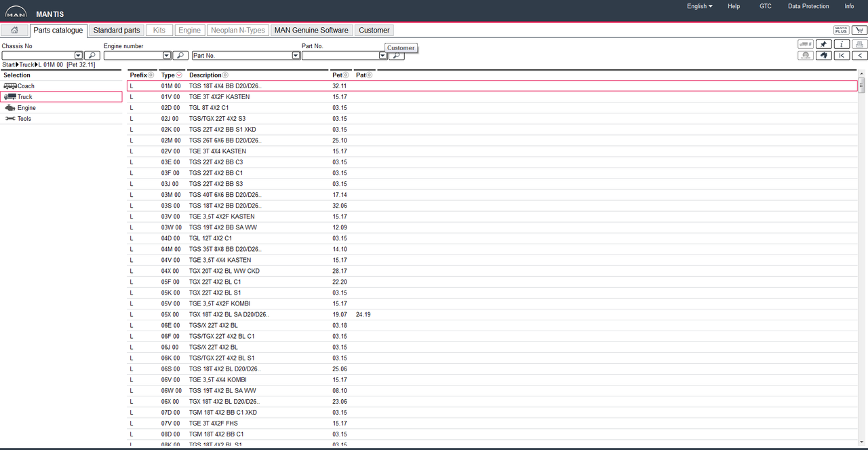This screenshot has height=450, width=868.
Task: Click the pushpin icon button
Action: (823, 44)
